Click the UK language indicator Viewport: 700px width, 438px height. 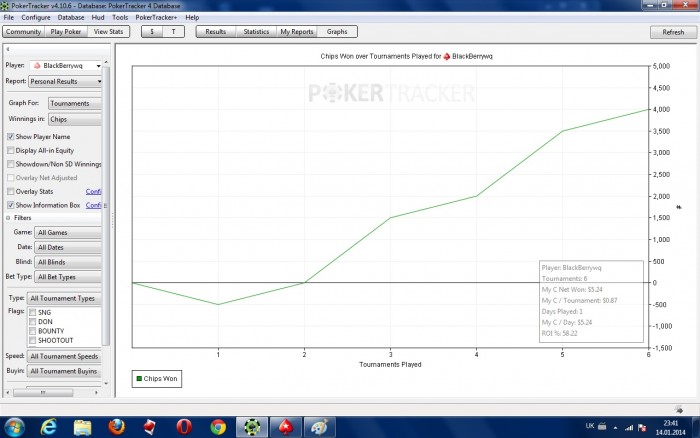[590, 426]
